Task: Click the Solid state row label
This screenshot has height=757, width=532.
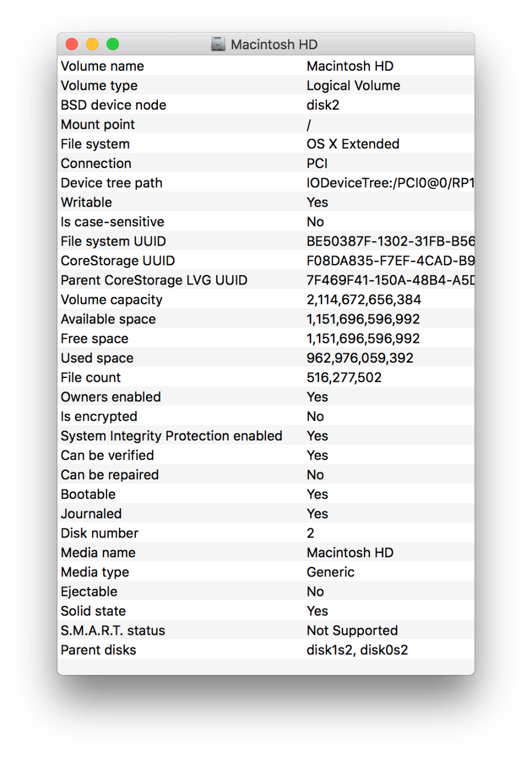Action: click(93, 611)
